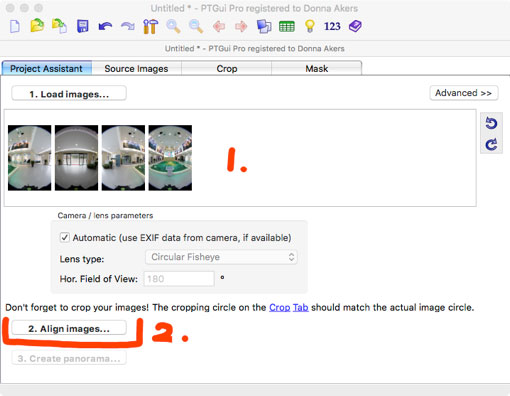Click the Redo arrow in the toolbar
Screen dimensions: 510x396
(x=128, y=26)
